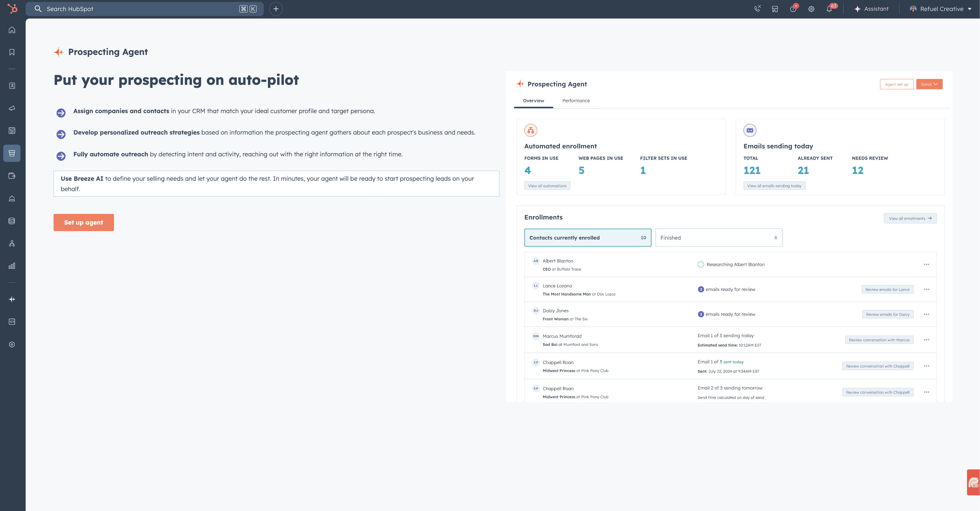The width and height of the screenshot is (980, 511).
Task: Open the notifications bell icon
Action: pyautogui.click(x=829, y=9)
